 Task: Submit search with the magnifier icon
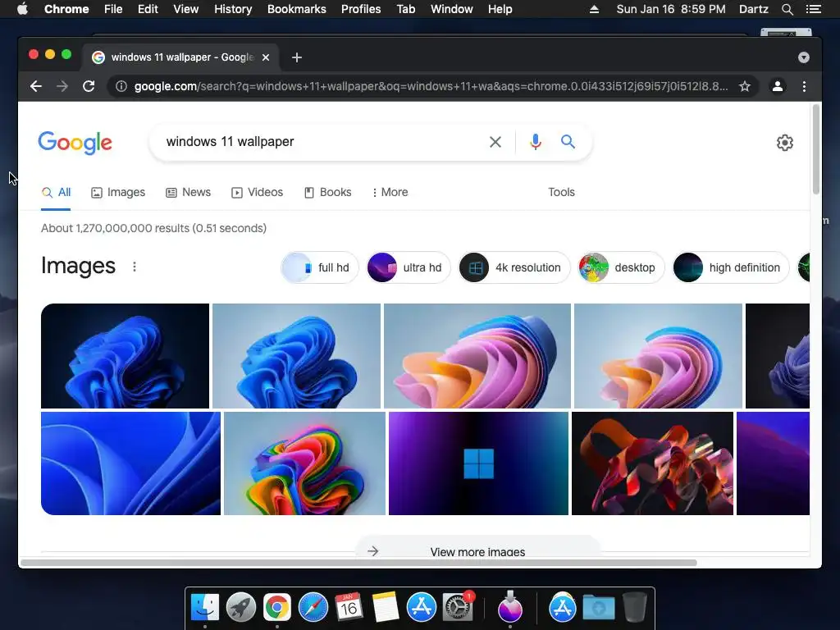click(x=568, y=141)
